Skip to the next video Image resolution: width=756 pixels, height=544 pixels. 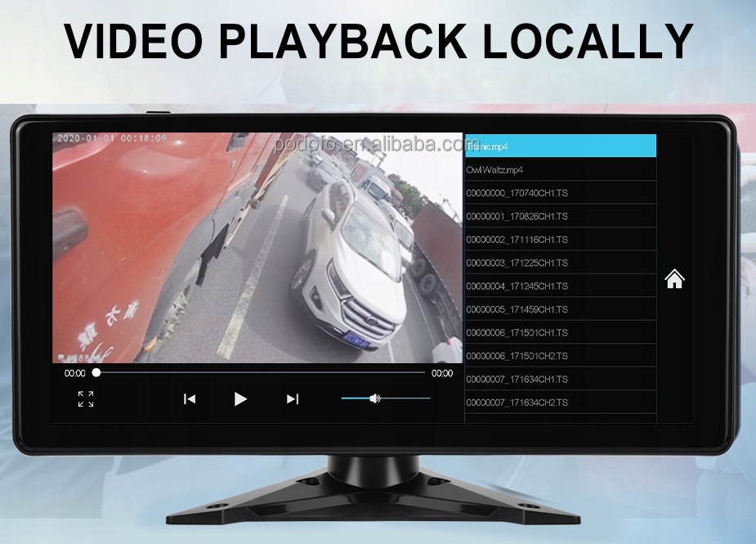click(292, 399)
